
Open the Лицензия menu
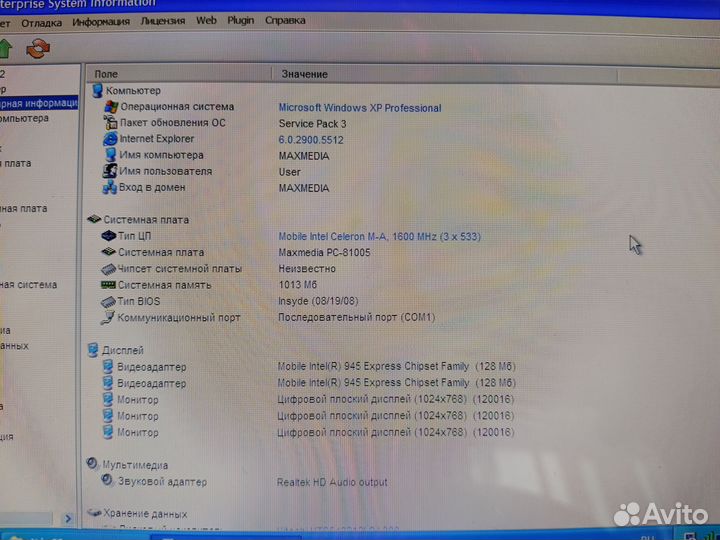[x=163, y=20]
